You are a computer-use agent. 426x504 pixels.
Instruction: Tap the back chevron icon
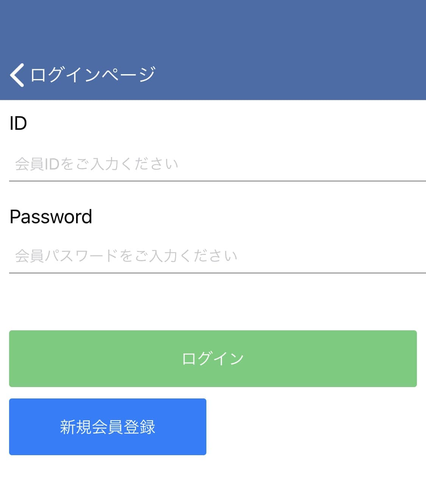pyautogui.click(x=17, y=75)
